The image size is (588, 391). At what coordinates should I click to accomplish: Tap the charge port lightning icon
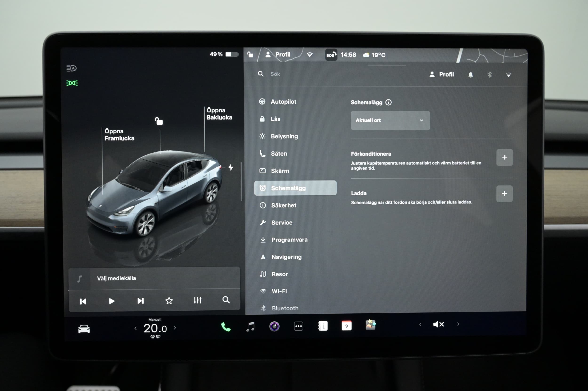[231, 167]
